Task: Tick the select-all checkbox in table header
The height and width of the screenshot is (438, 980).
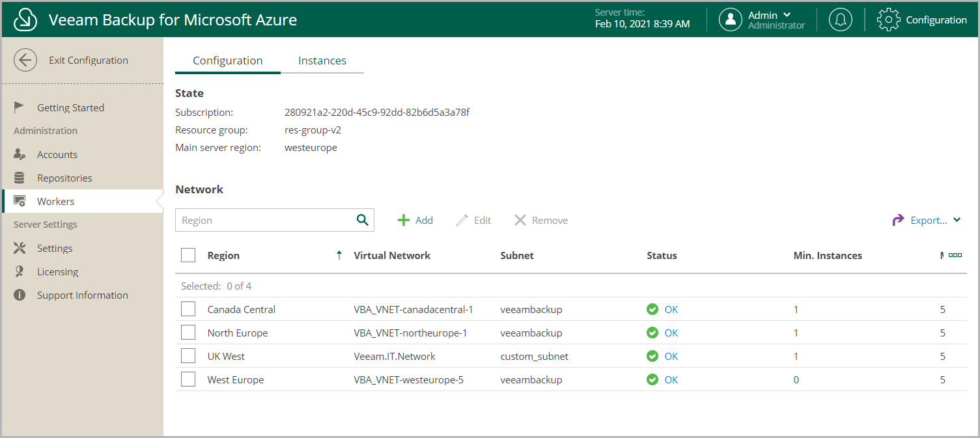Action: pos(188,255)
